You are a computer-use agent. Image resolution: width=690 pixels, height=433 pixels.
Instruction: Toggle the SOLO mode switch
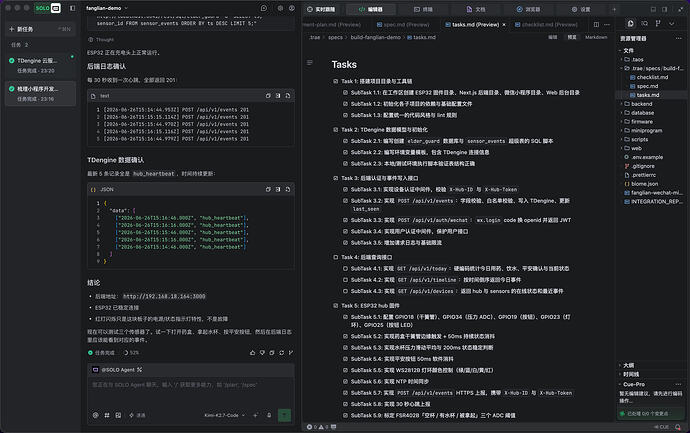48,8
